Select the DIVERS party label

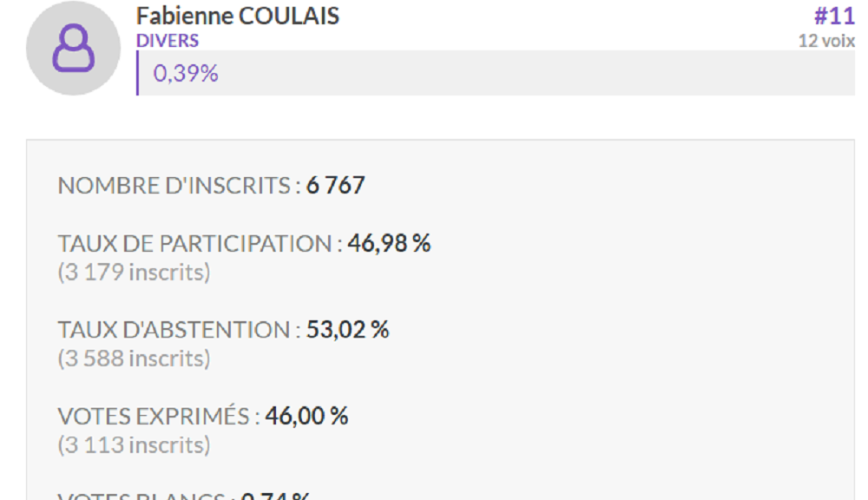click(168, 41)
